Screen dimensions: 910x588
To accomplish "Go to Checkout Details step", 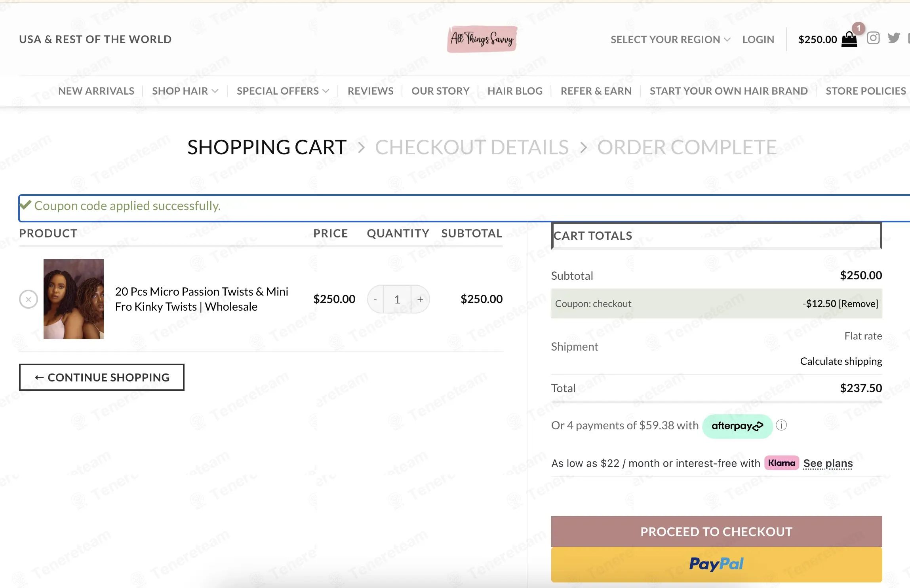I will click(472, 147).
